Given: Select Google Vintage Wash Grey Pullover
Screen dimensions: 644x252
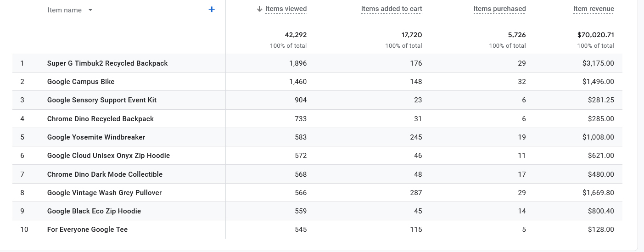Looking at the screenshot, I should (104, 193).
